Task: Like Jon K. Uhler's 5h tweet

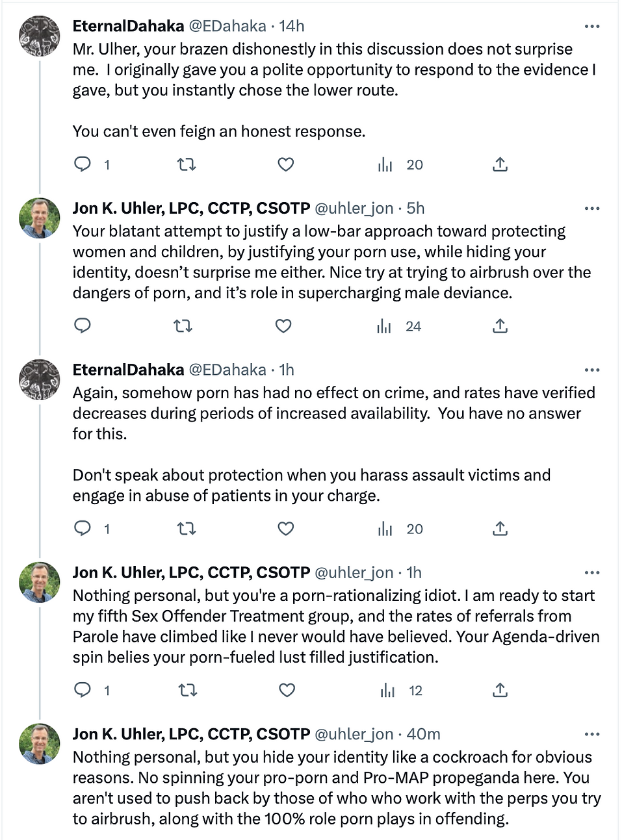Action: click(x=283, y=325)
